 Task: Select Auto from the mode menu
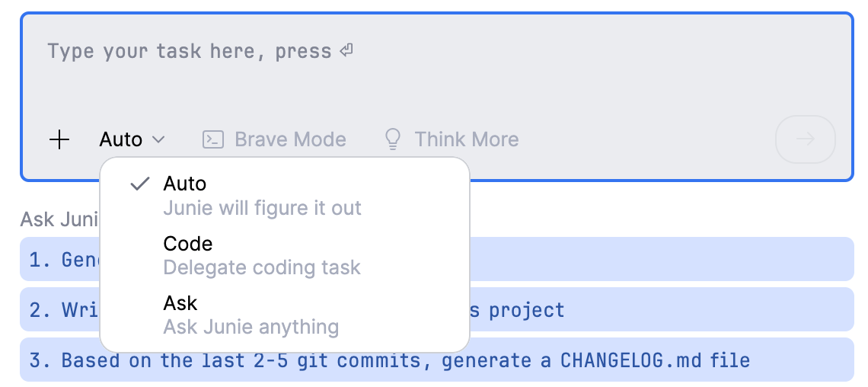tap(185, 184)
